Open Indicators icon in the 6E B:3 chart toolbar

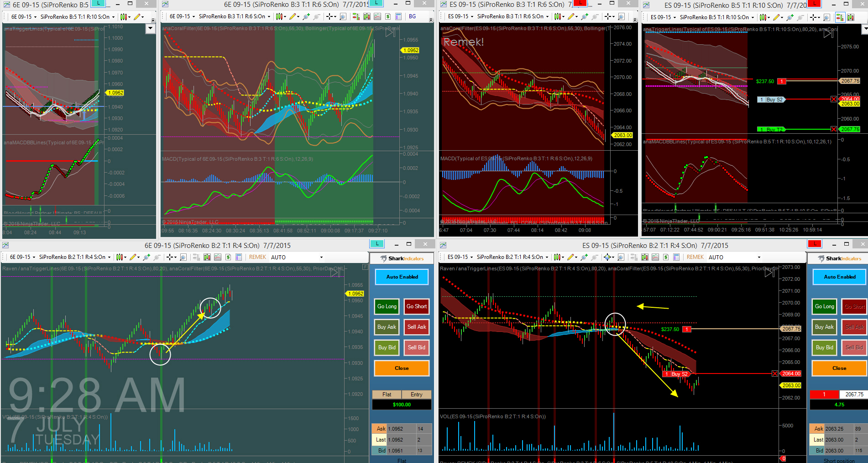pos(366,16)
